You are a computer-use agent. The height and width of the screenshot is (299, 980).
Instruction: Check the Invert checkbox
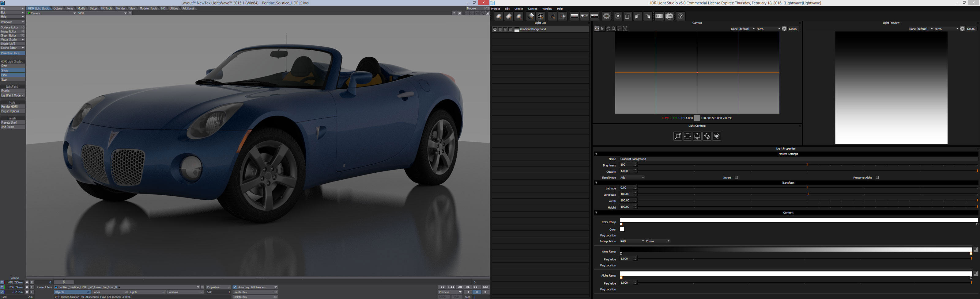[x=736, y=178]
